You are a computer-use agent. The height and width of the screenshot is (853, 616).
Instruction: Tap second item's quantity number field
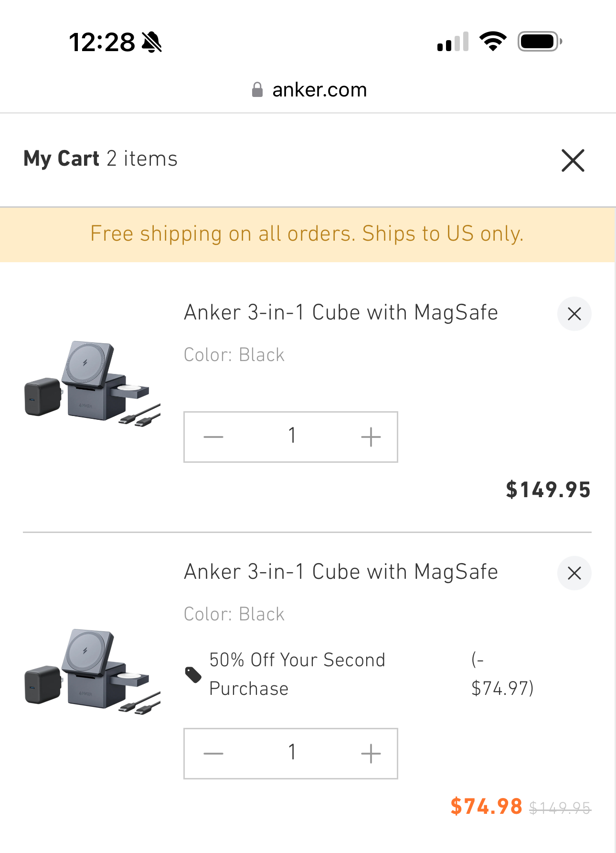point(292,754)
